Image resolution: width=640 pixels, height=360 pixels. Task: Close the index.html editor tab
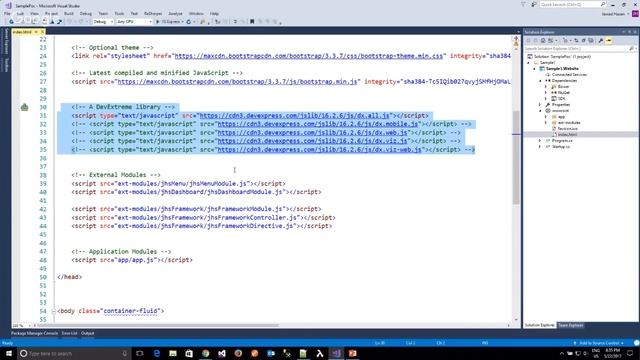(42, 31)
